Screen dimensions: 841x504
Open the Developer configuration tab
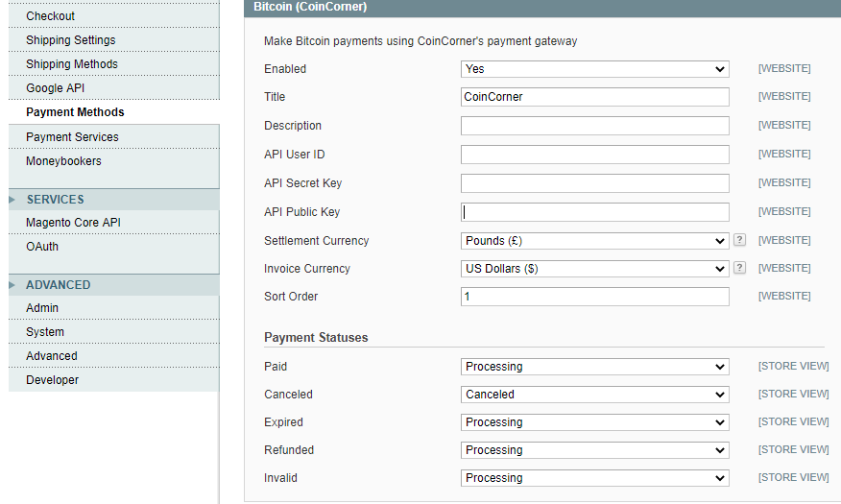(113, 380)
